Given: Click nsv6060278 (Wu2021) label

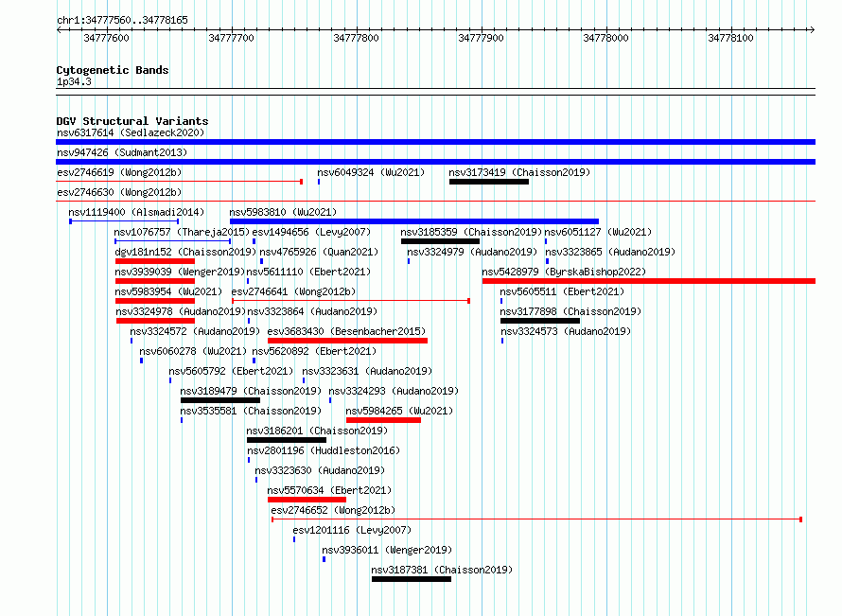Looking at the screenshot, I should pos(193,351).
